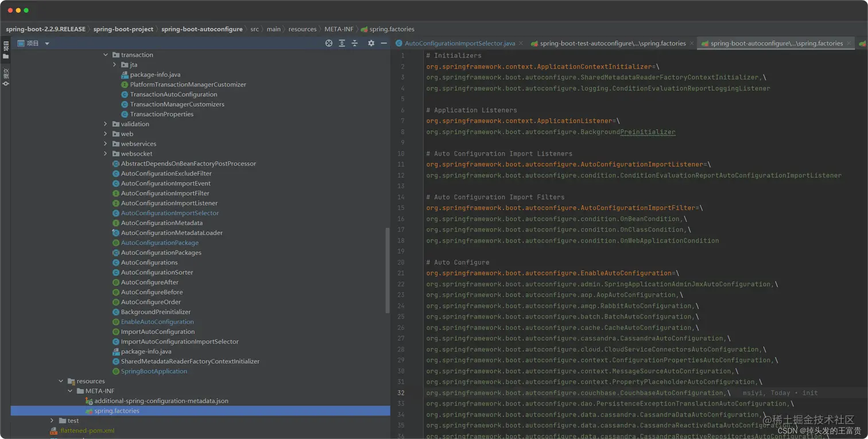
Task: Close the spring-boot-autoconfigure spring.factories tab
Action: 848,44
